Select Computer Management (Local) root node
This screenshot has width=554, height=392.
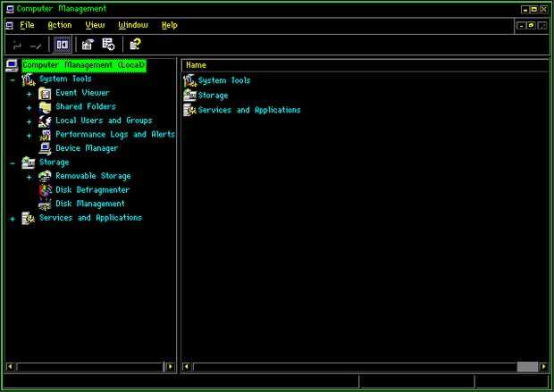[84, 65]
